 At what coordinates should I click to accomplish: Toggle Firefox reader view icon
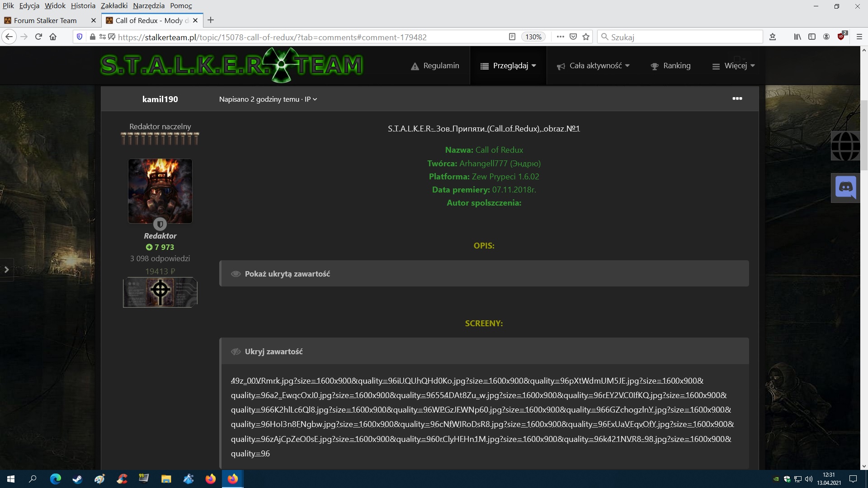(x=512, y=37)
